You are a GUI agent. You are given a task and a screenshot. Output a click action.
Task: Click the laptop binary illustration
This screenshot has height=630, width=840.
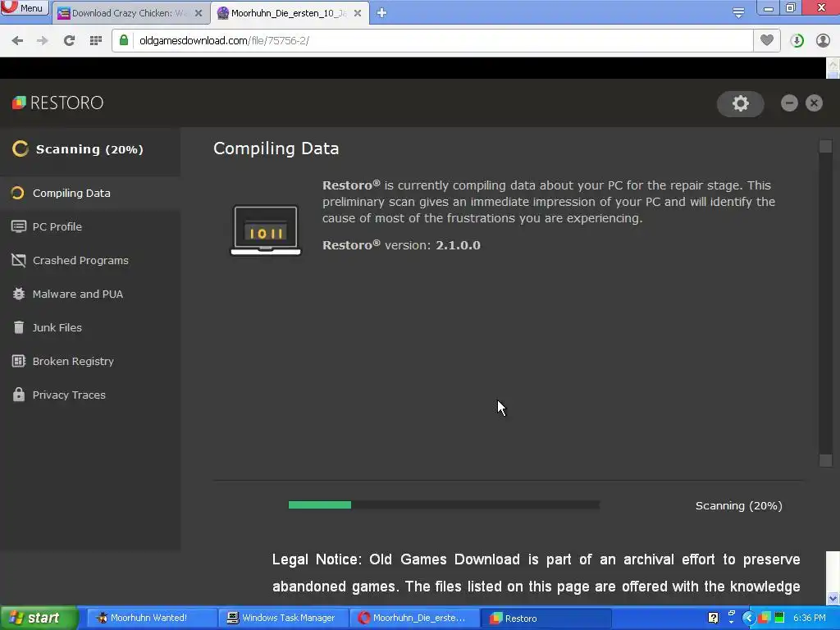click(266, 231)
